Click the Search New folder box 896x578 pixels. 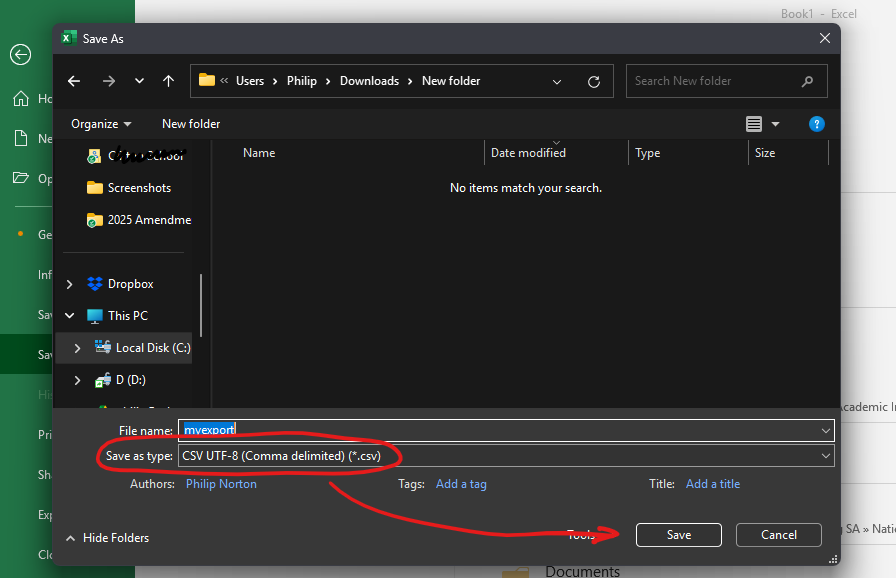pyautogui.click(x=715, y=81)
